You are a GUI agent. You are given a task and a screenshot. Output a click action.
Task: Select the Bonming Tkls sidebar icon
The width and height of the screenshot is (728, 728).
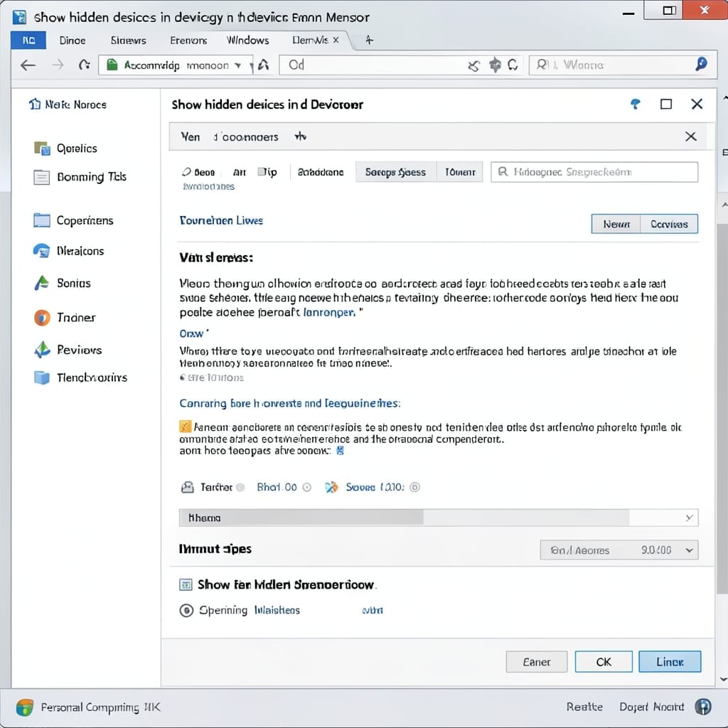tap(41, 177)
